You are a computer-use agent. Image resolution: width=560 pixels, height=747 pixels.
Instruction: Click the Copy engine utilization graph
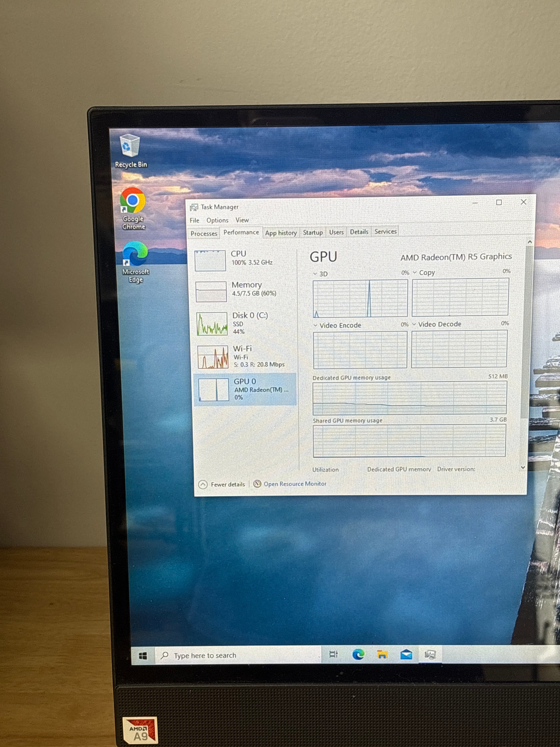pyautogui.click(x=460, y=297)
